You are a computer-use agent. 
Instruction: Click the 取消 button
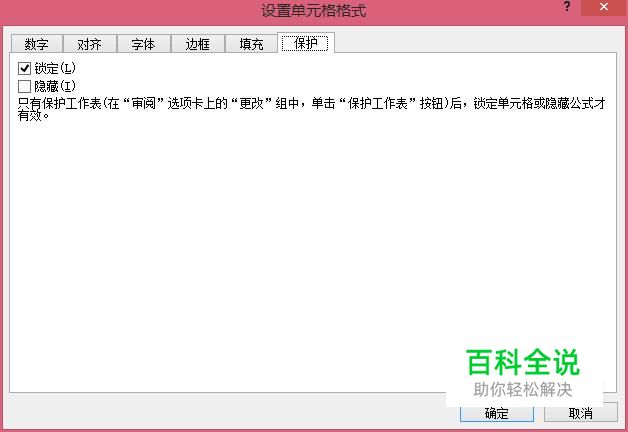point(580,413)
